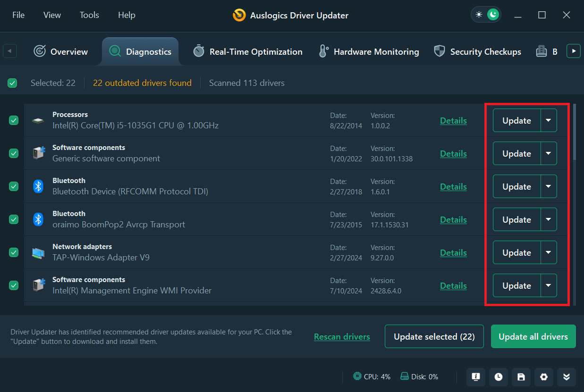
Task: Open Details for Intel Management Engine WMI Provider
Action: pyautogui.click(x=453, y=286)
